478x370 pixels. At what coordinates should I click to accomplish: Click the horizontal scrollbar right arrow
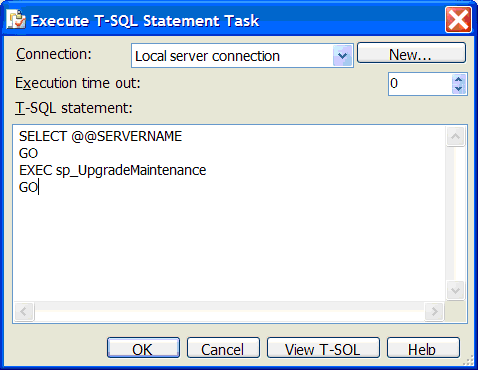click(434, 312)
